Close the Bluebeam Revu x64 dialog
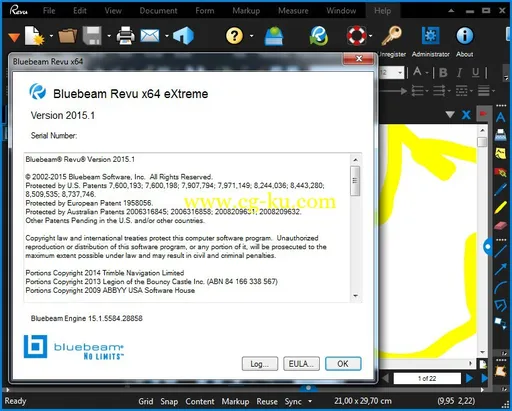 tap(359, 59)
